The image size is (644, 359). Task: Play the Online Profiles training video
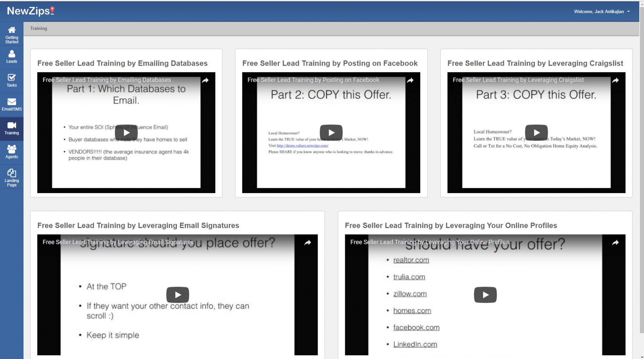485,295
